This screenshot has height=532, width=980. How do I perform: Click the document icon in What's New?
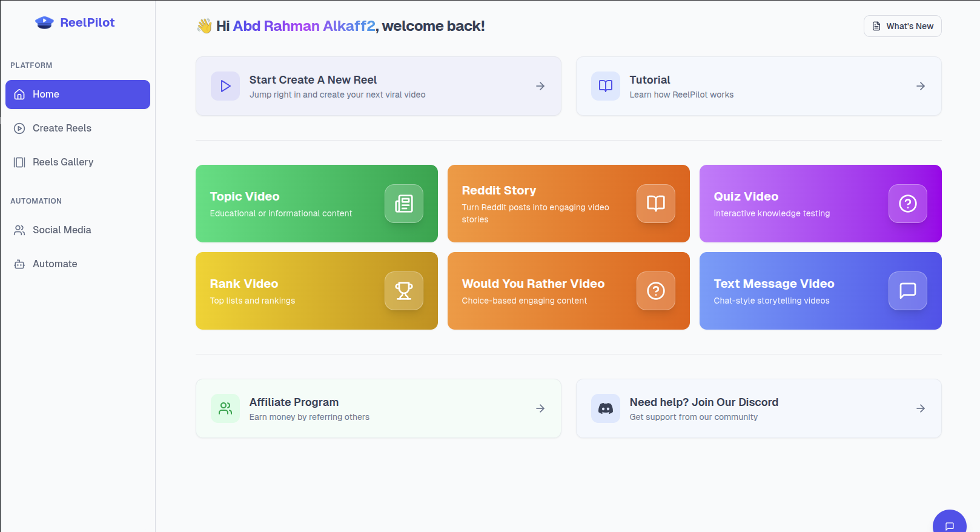pyautogui.click(x=876, y=26)
